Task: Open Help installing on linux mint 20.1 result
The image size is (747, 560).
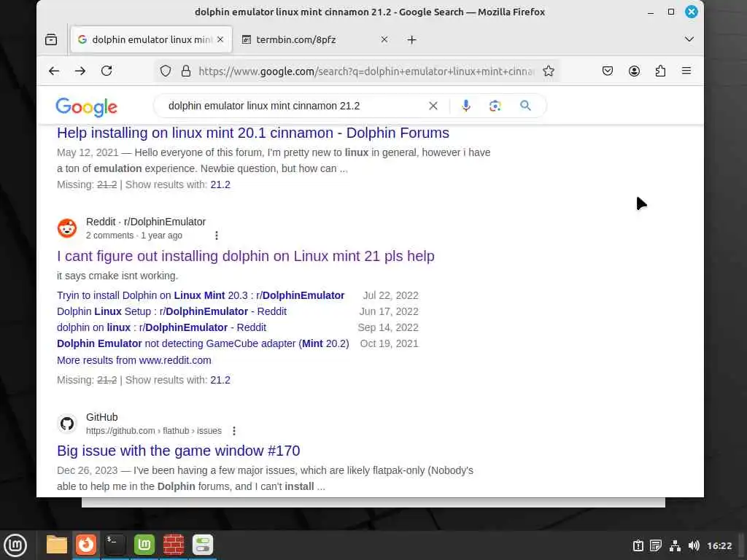Action: point(253,133)
